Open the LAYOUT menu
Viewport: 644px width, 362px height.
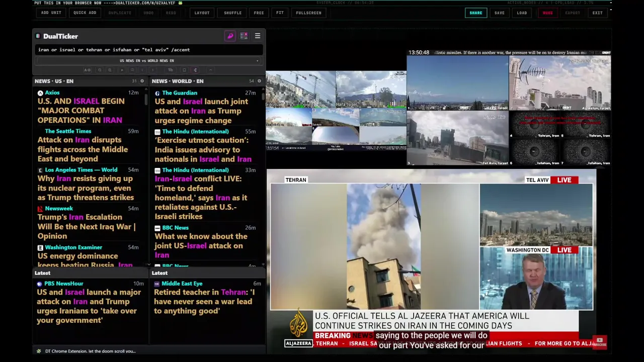pos(202,13)
